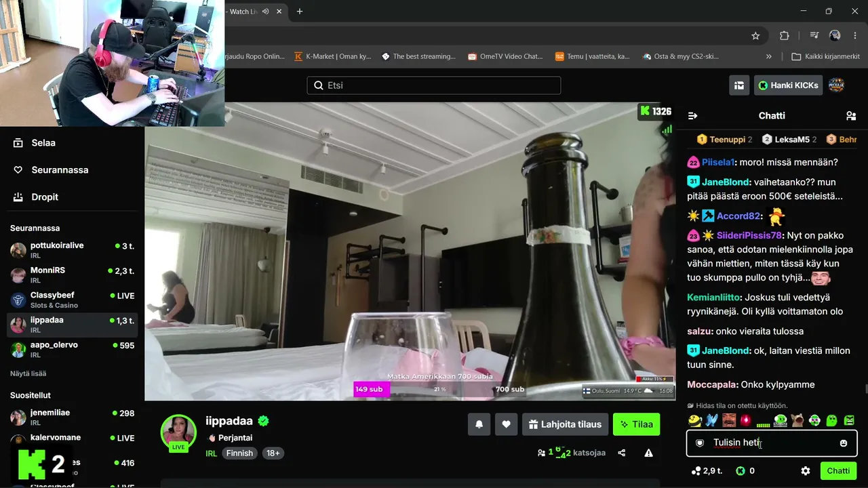Open OmeTV Video Chat bookmark
The image size is (868, 488).
click(506, 56)
